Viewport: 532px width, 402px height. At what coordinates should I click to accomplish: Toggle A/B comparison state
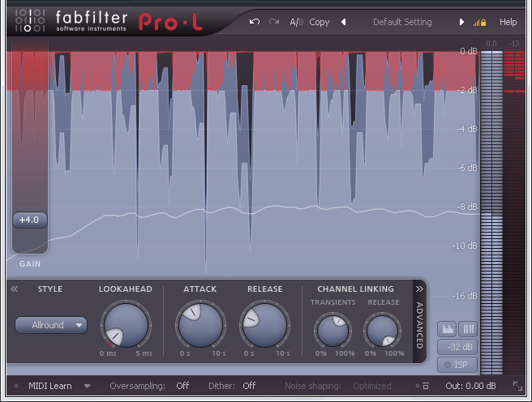click(297, 23)
